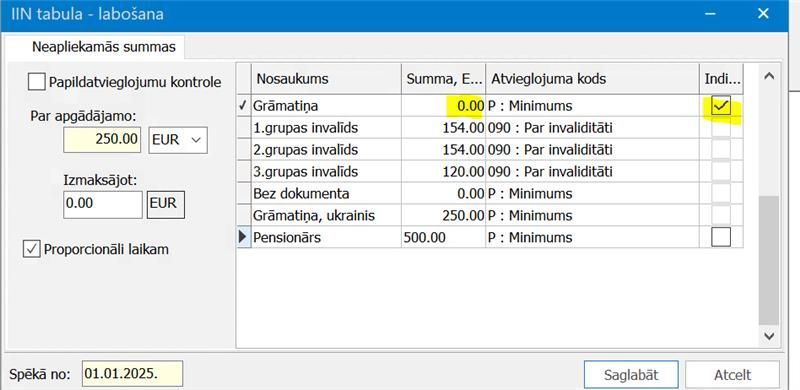Click 090 : Par invaliditāti for 1.grupas invalīds

coord(592,128)
